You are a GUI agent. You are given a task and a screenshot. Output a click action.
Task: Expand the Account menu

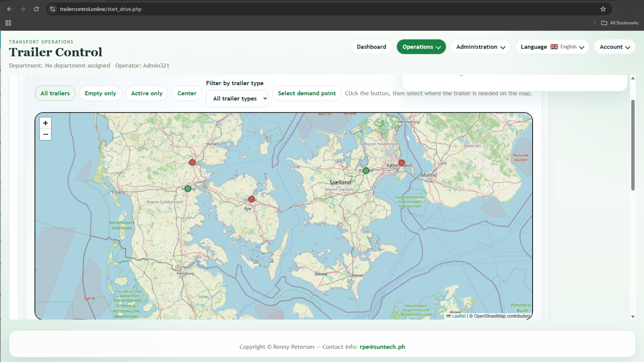614,47
